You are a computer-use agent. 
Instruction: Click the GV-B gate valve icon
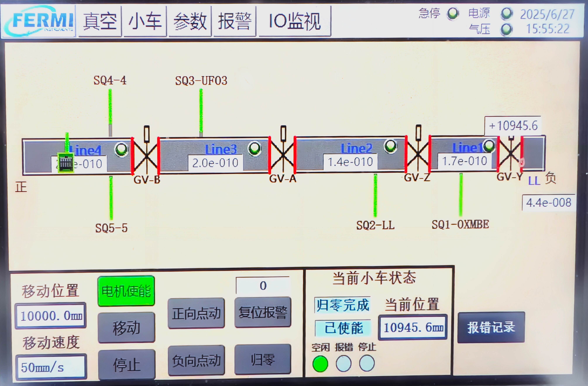146,156
